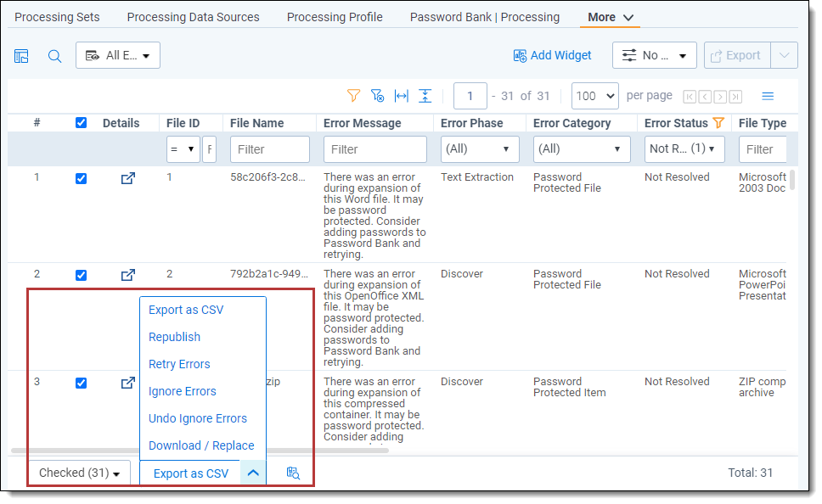Screen dimensions: 822x504
Task: Uncheck the select-all header checkbox
Action: click(81, 123)
